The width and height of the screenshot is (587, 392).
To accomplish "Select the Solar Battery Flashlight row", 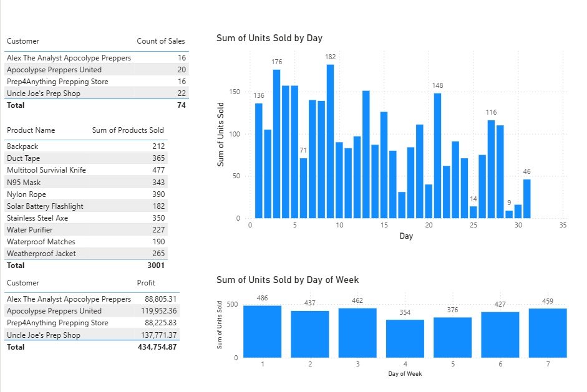I will tap(45, 206).
